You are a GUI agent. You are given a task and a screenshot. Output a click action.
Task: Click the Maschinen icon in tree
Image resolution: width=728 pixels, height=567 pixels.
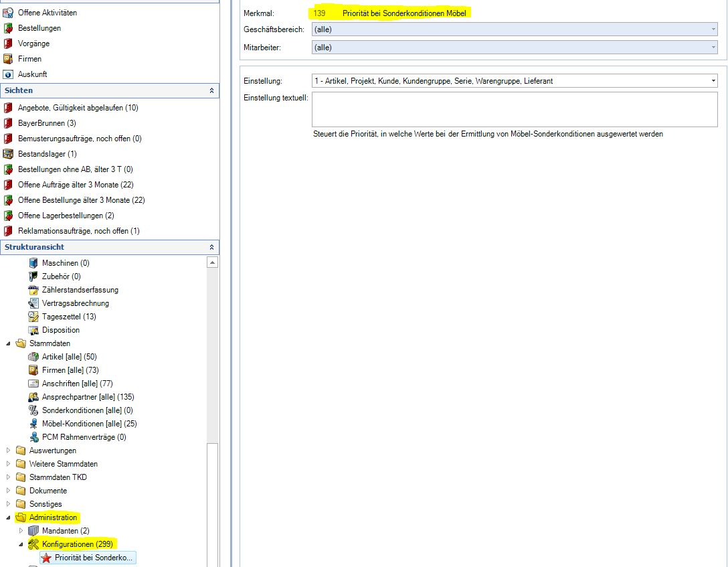pos(33,263)
